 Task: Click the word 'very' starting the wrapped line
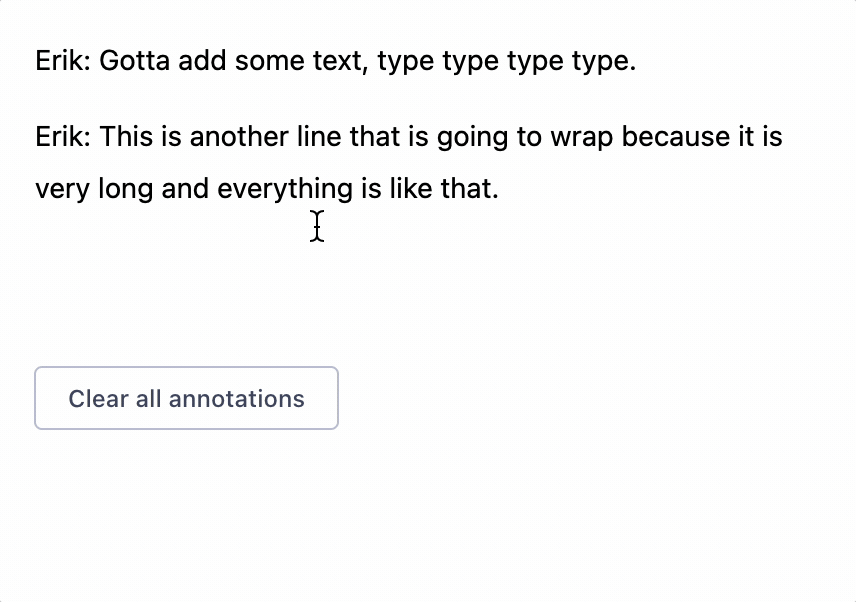pos(64,188)
